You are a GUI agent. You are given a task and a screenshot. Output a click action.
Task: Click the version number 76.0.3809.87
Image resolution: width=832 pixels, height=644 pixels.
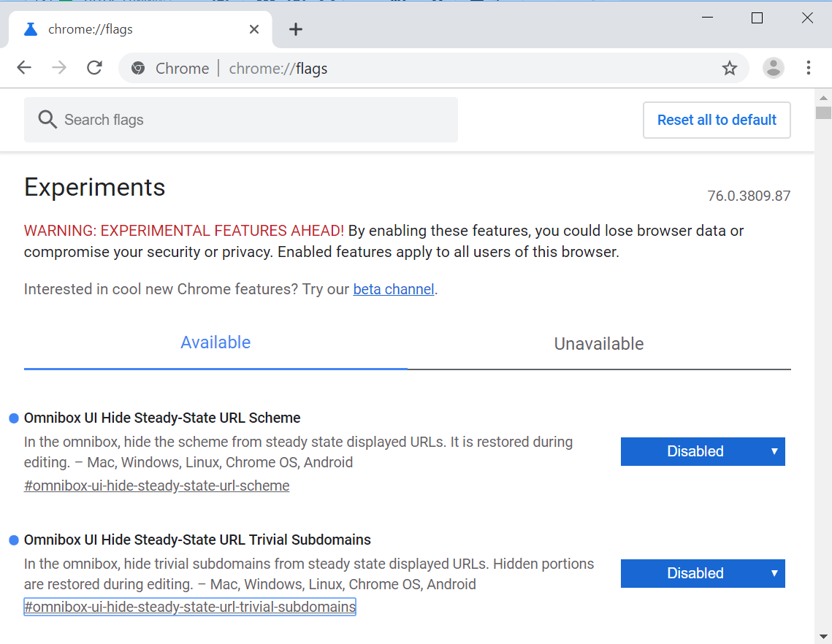click(749, 196)
